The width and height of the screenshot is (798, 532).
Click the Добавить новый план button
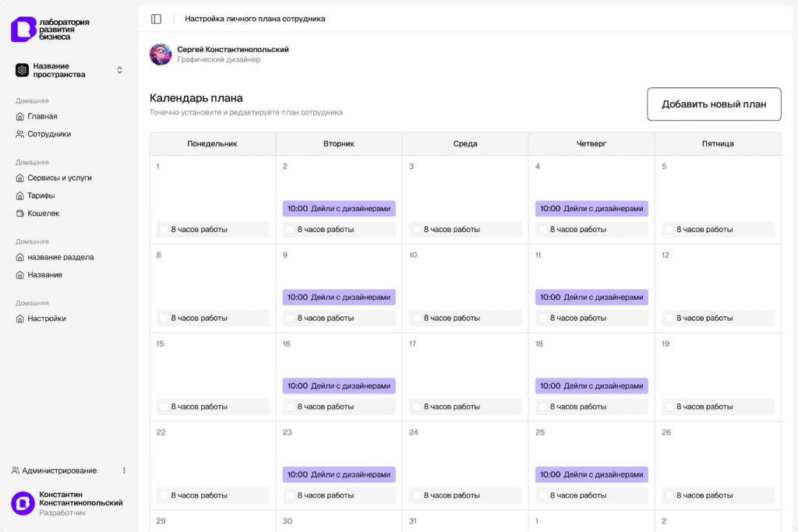point(714,104)
